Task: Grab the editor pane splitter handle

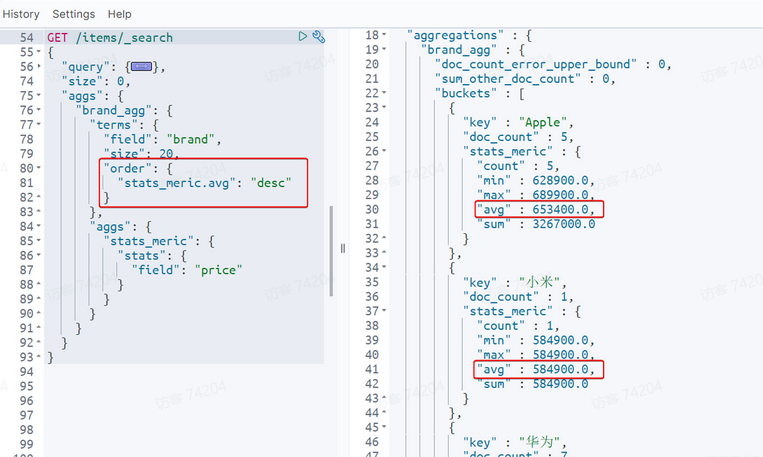Action: click(x=343, y=249)
